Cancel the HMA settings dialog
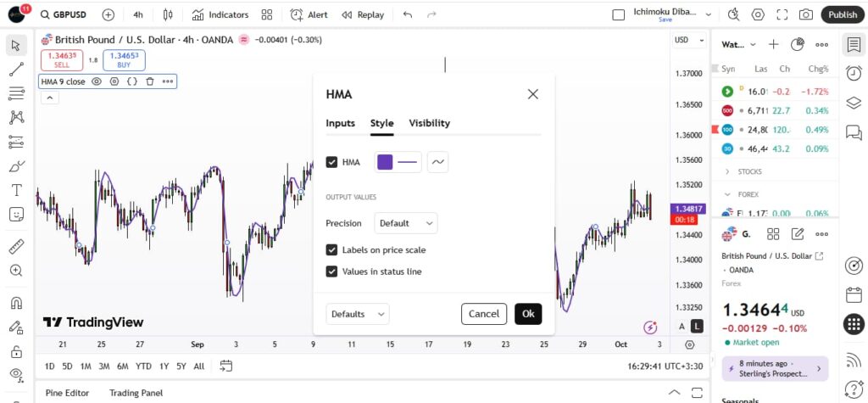The width and height of the screenshot is (868, 403). tap(484, 314)
